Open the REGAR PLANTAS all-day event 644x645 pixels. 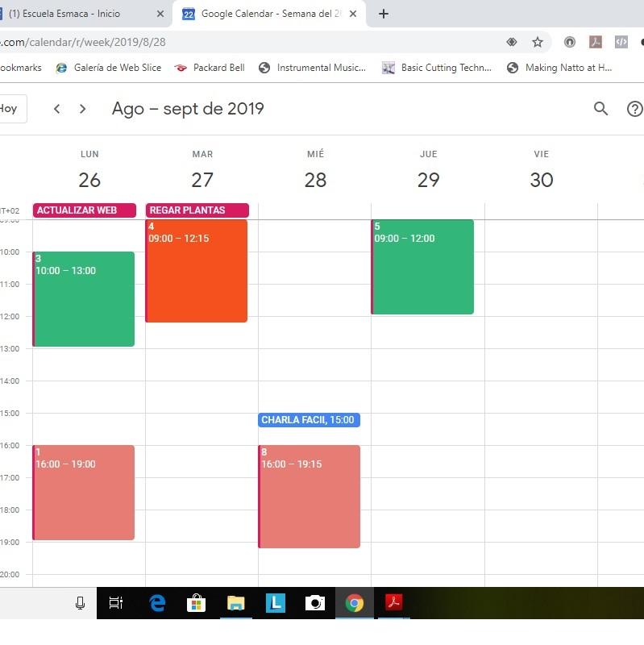[x=197, y=210]
